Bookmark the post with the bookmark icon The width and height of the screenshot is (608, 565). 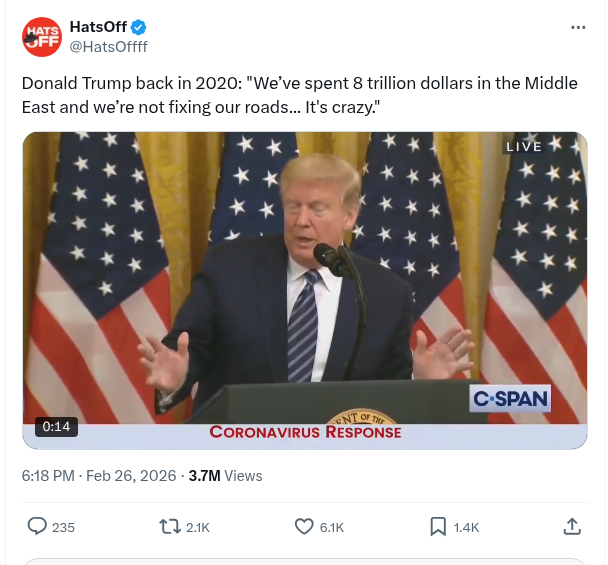coord(438,527)
